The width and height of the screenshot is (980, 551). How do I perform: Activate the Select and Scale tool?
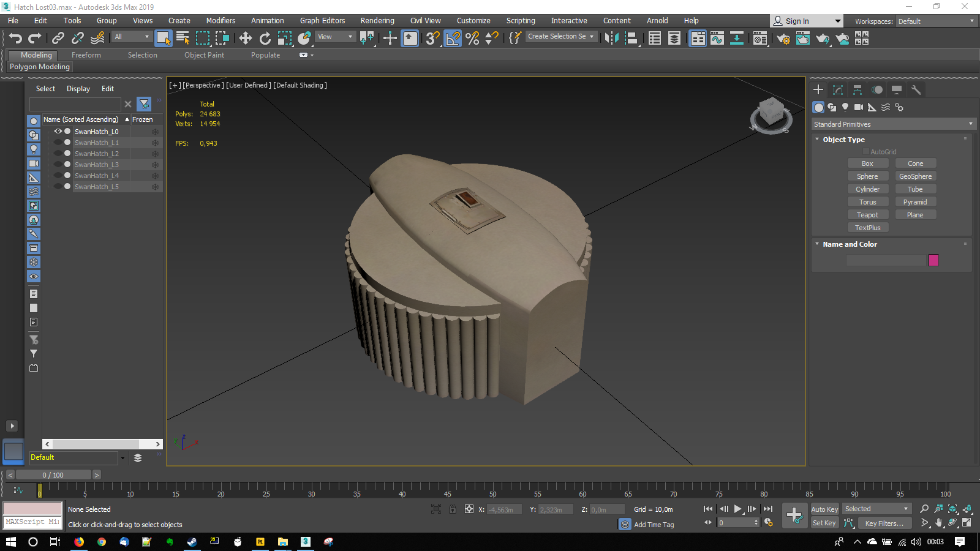coord(284,38)
